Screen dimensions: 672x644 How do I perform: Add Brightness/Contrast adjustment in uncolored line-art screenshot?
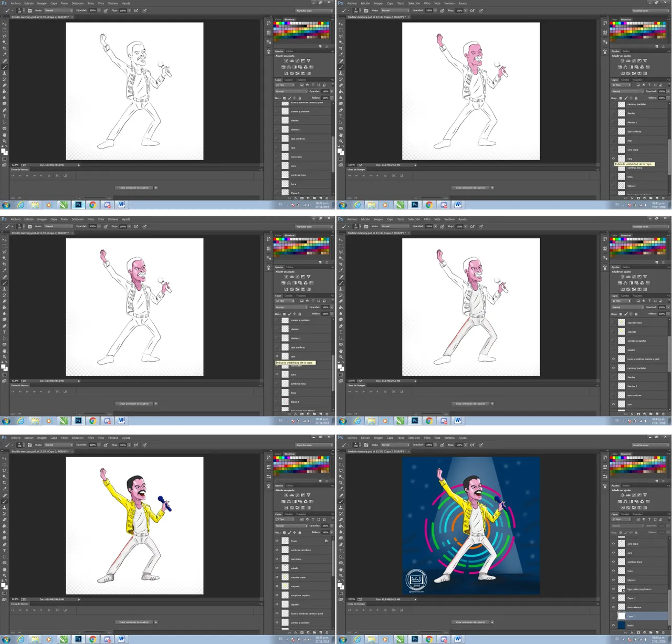286,60
